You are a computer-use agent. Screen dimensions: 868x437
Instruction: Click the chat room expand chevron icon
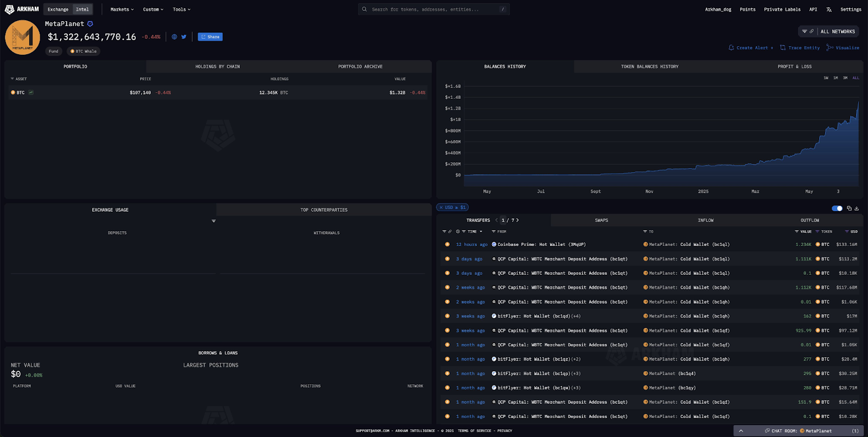point(741,431)
